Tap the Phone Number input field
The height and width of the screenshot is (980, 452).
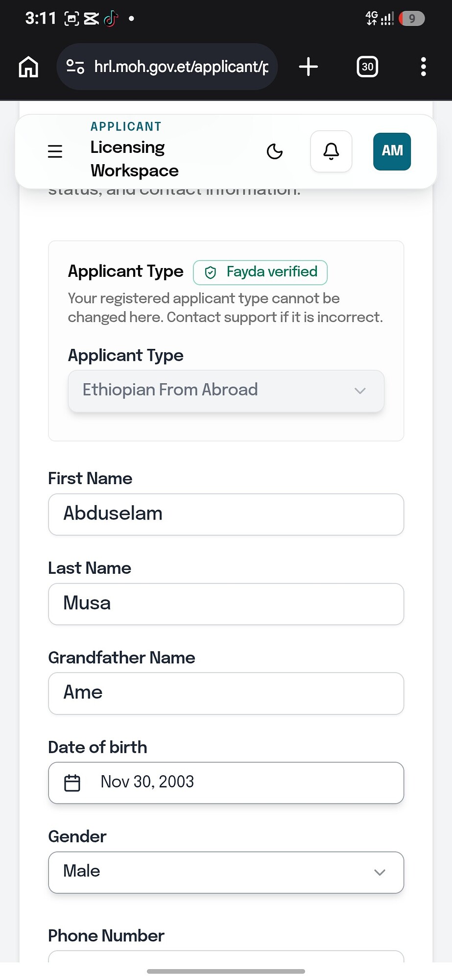226,956
